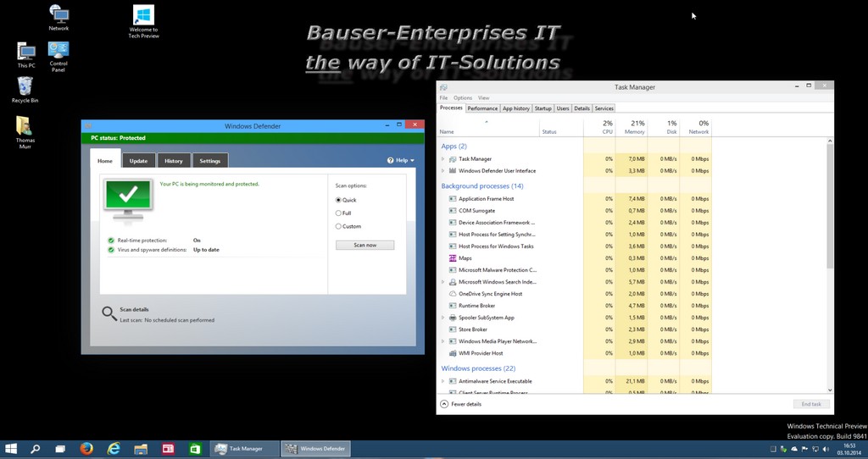Open the red news app taskbar icon
The image size is (868, 459).
click(x=168, y=449)
